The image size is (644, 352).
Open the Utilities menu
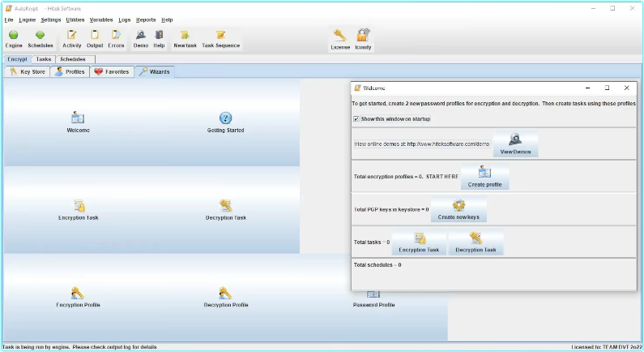(x=75, y=19)
